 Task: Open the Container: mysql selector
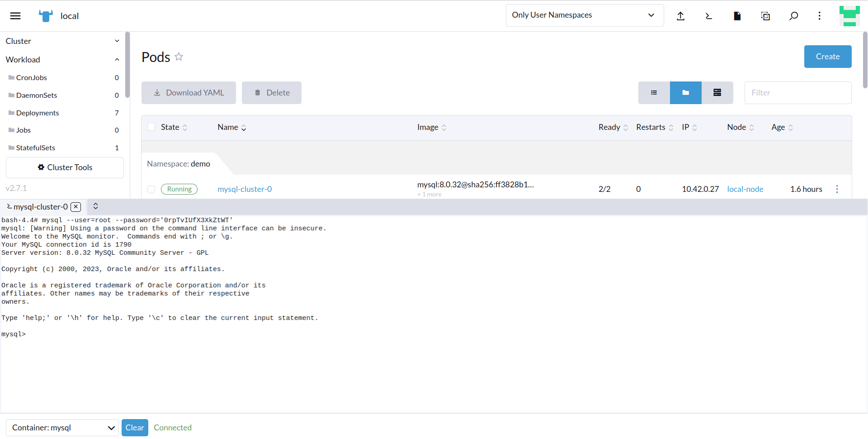62,427
